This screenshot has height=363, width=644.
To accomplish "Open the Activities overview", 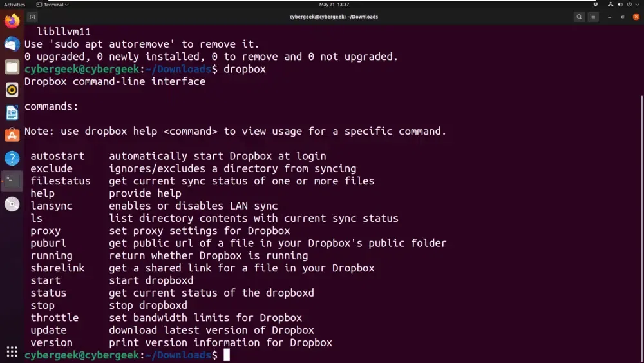I will tap(14, 5).
